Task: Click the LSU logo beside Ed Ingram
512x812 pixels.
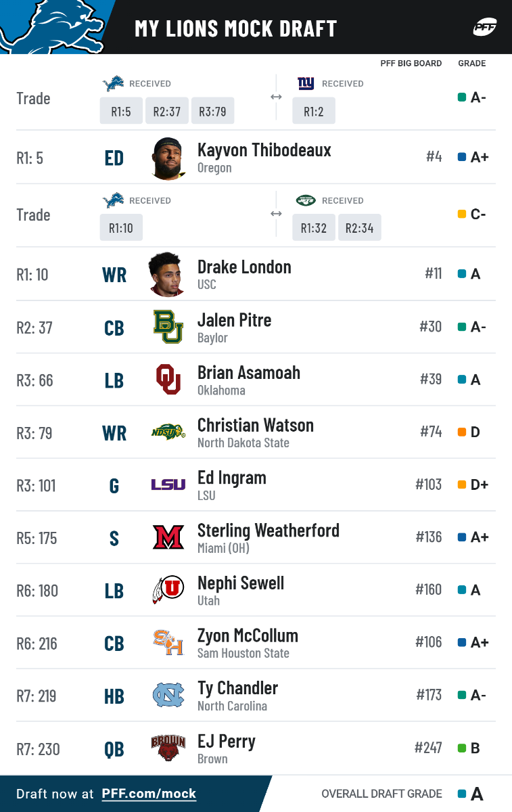Action: 168,484
